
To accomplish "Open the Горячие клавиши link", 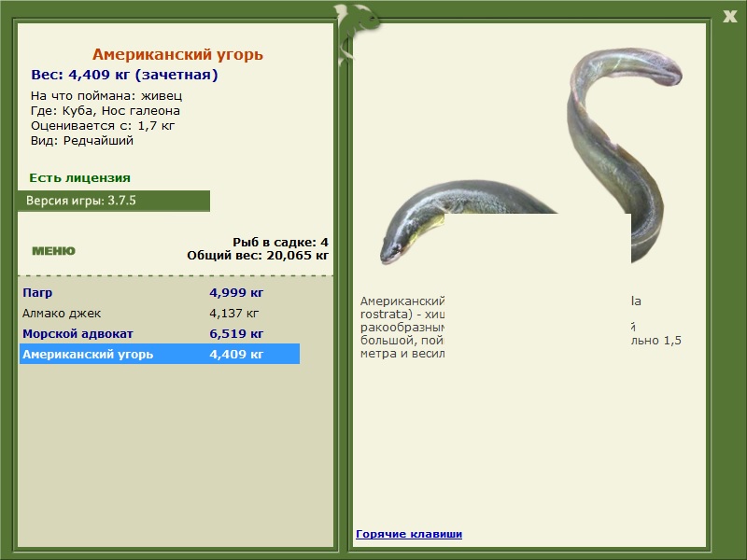I will point(409,534).
